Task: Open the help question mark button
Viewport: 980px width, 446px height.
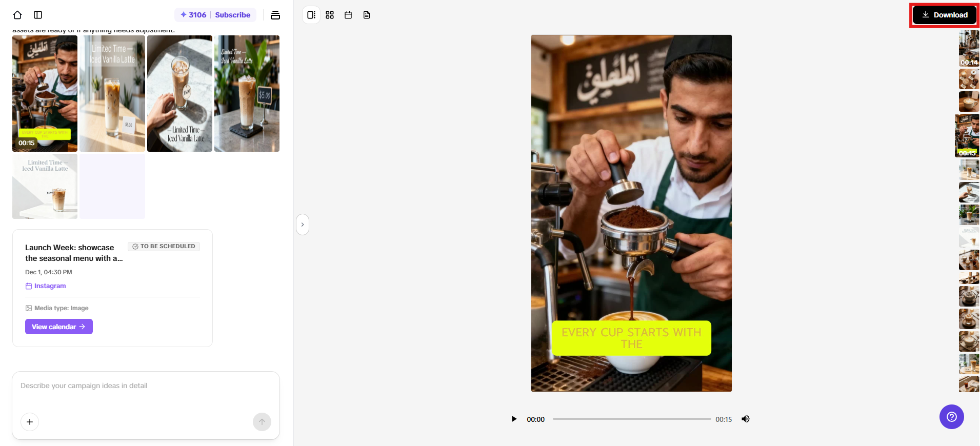Action: click(x=951, y=417)
